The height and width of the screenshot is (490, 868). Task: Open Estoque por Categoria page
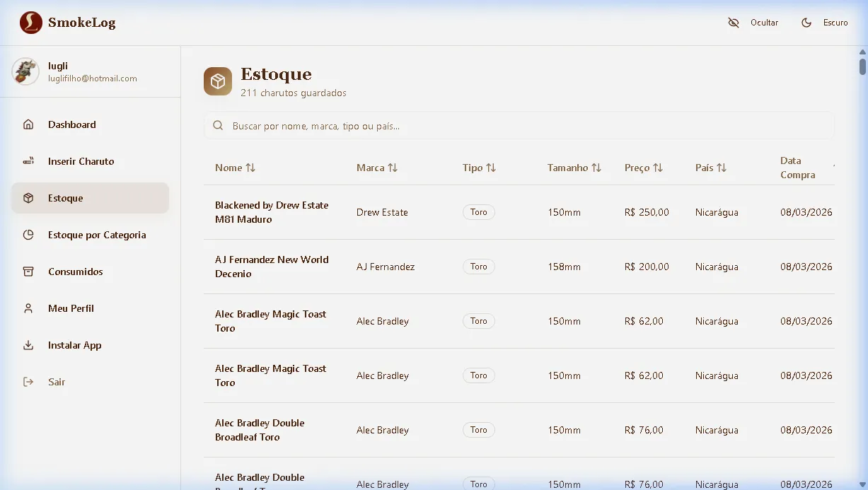90,235
